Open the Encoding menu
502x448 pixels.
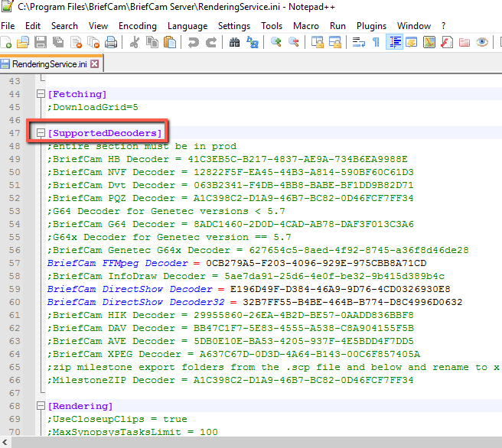click(x=138, y=26)
